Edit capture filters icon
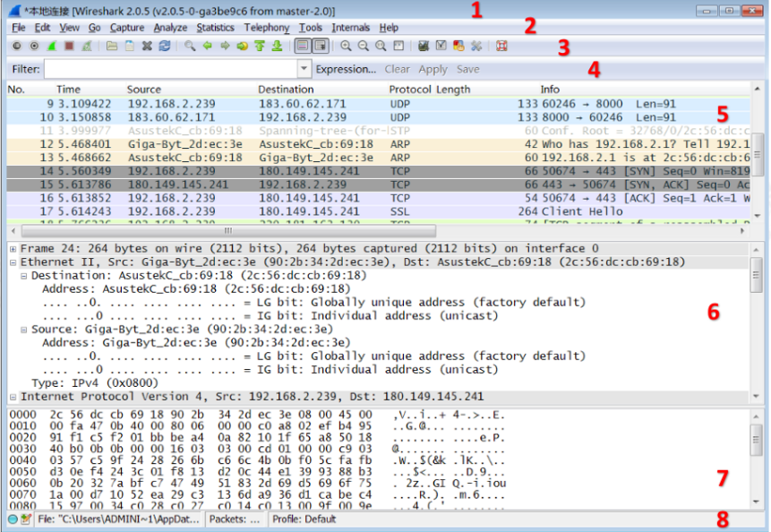771x532 pixels. click(x=424, y=46)
